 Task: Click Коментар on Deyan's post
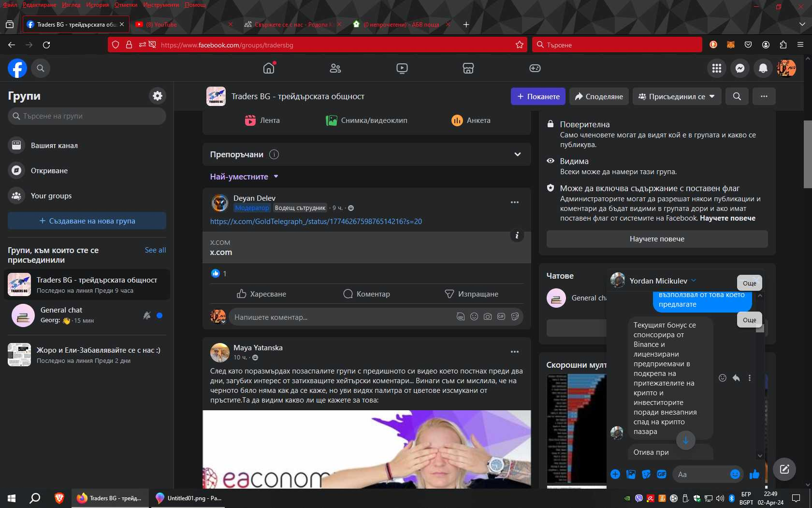pos(366,294)
